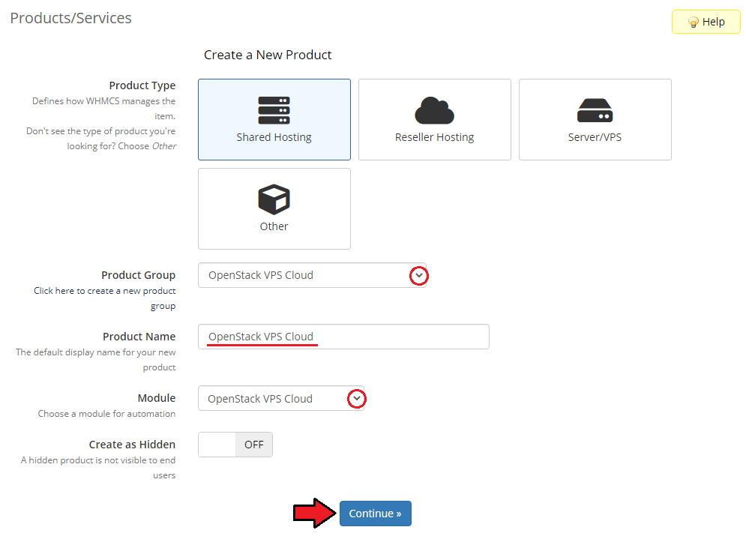Click into the Product Name field
746x560 pixels.
coord(343,337)
